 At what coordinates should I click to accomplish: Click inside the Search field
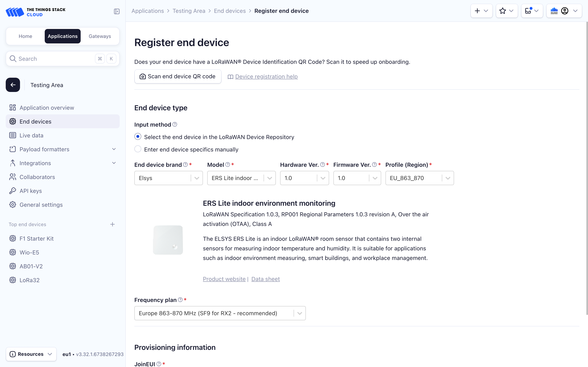(x=49, y=59)
